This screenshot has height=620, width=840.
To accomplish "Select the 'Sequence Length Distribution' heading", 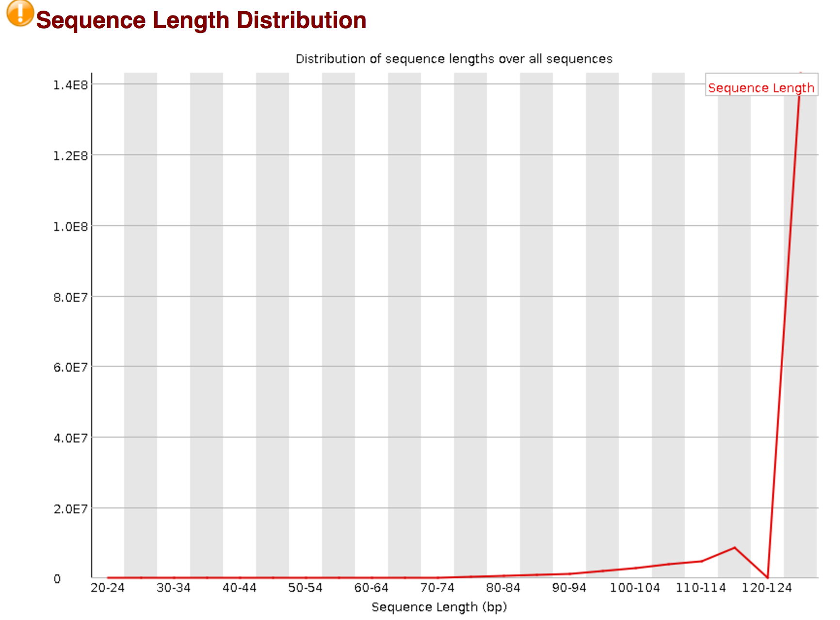I will pyautogui.click(x=201, y=20).
